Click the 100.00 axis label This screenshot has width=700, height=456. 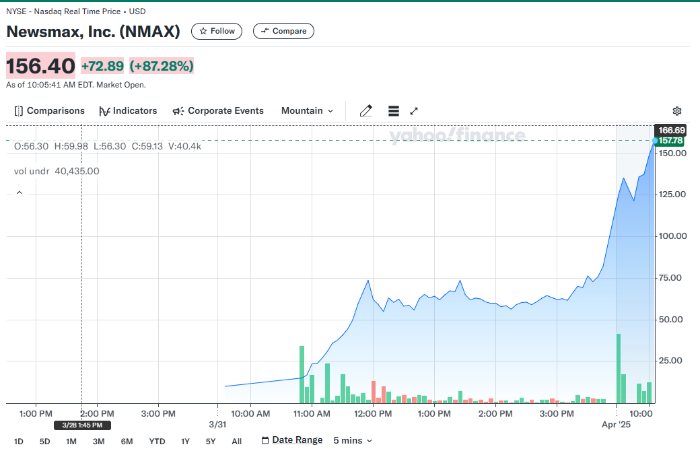(x=672, y=236)
